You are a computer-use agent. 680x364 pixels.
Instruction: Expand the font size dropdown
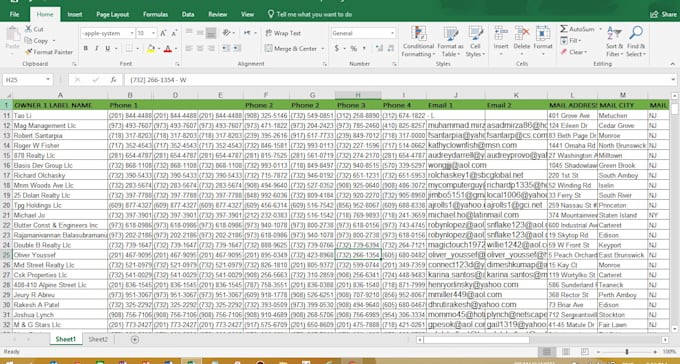click(x=154, y=33)
